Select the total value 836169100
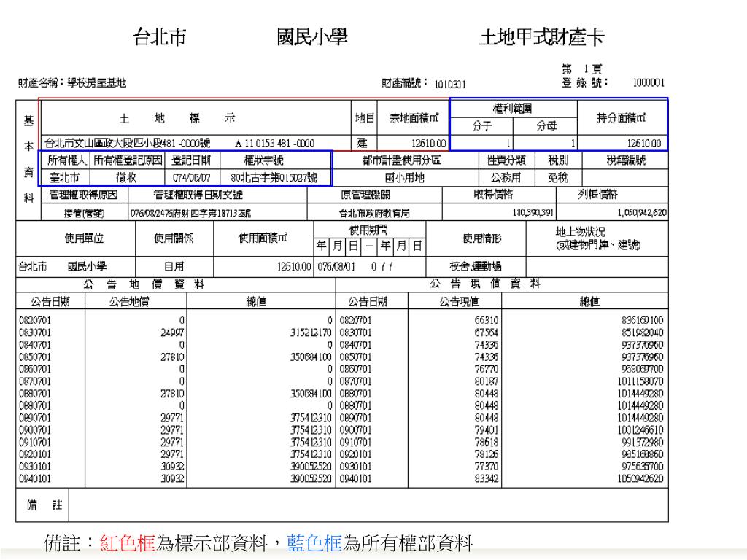This screenshot has width=747, height=560. point(642,320)
